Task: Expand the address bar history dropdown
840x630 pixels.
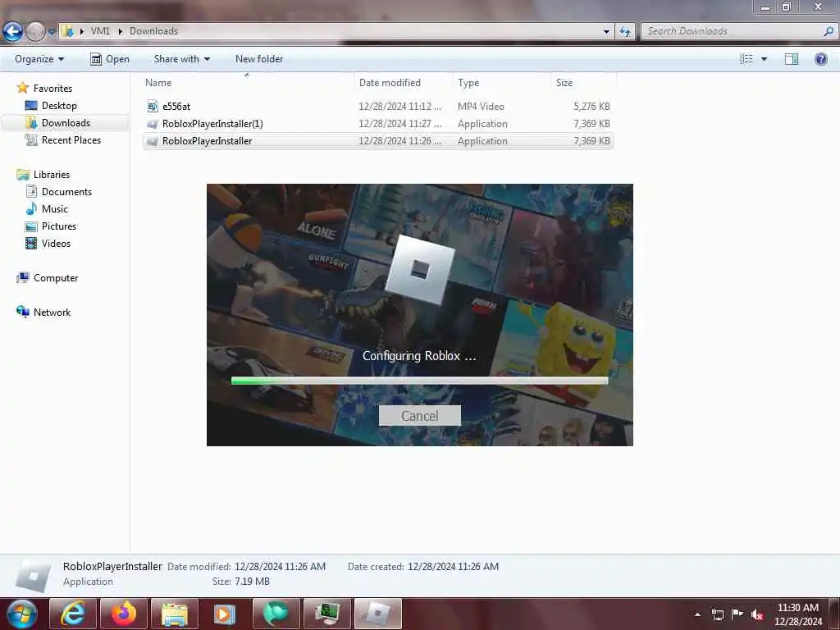Action: (606, 32)
